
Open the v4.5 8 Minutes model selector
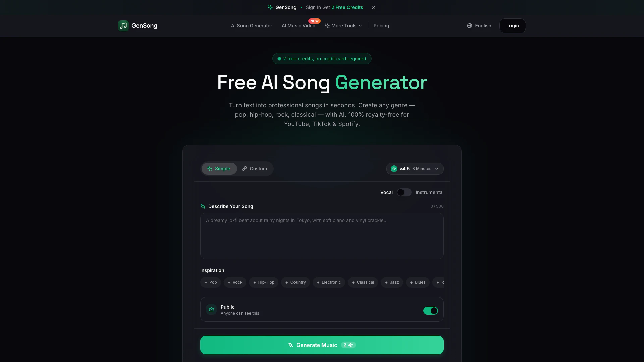click(415, 169)
